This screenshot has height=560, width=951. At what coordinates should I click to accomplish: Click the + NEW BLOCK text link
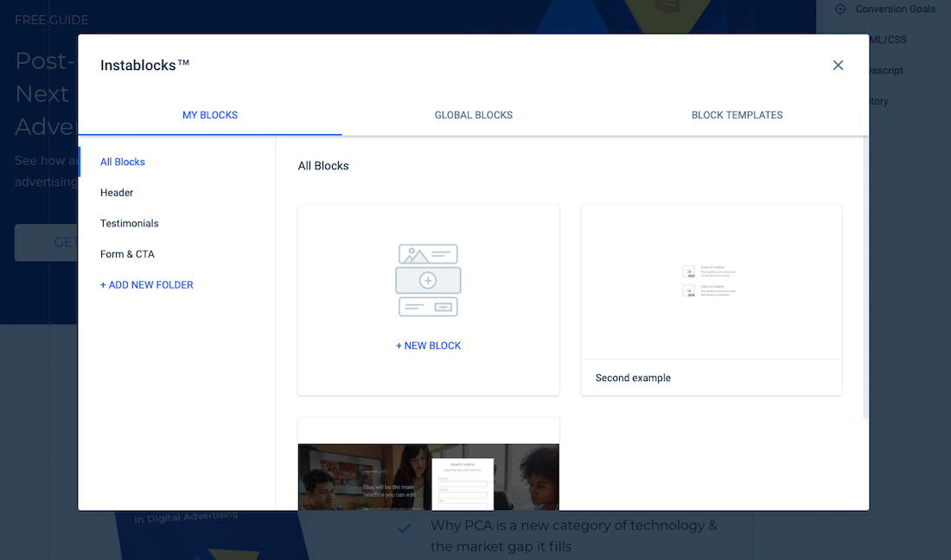pyautogui.click(x=428, y=346)
